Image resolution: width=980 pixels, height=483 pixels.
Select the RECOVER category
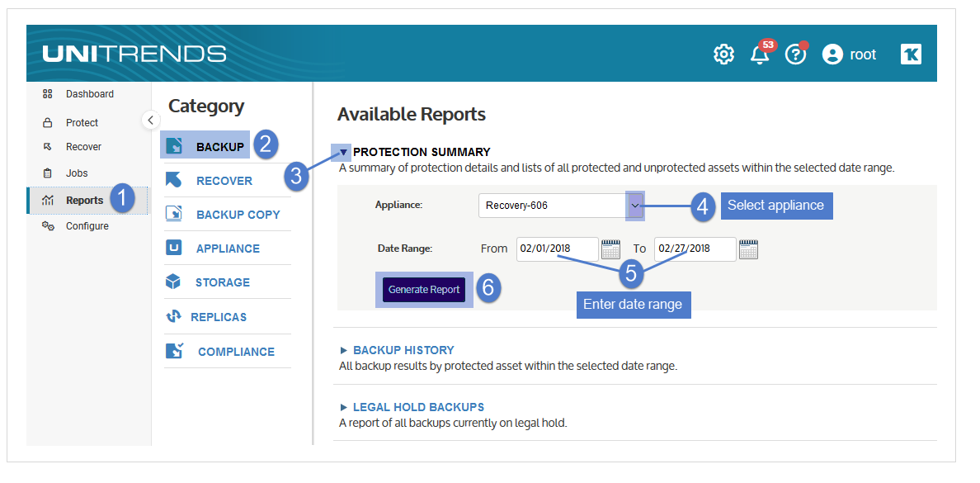pyautogui.click(x=224, y=181)
